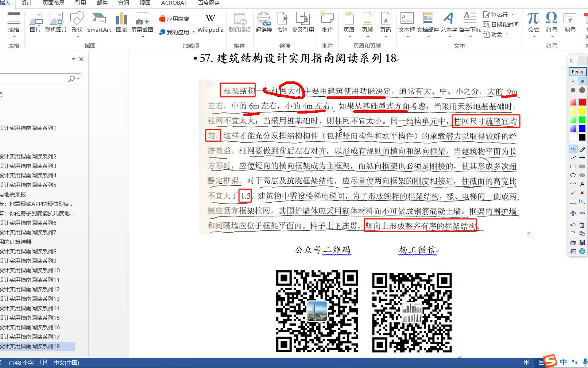This screenshot has height=368, width=588.
Task: Select the arrow drawing tool
Action: [x=582, y=157]
